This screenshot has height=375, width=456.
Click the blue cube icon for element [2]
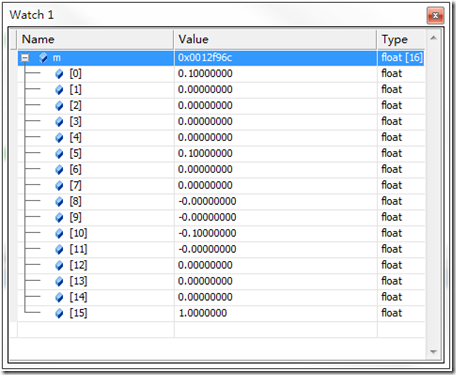click(x=59, y=106)
